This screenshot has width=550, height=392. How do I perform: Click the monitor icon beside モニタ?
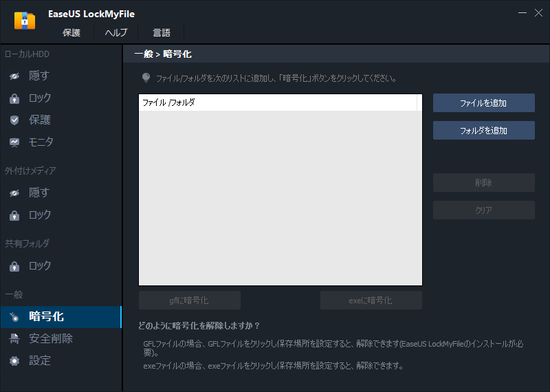[14, 142]
